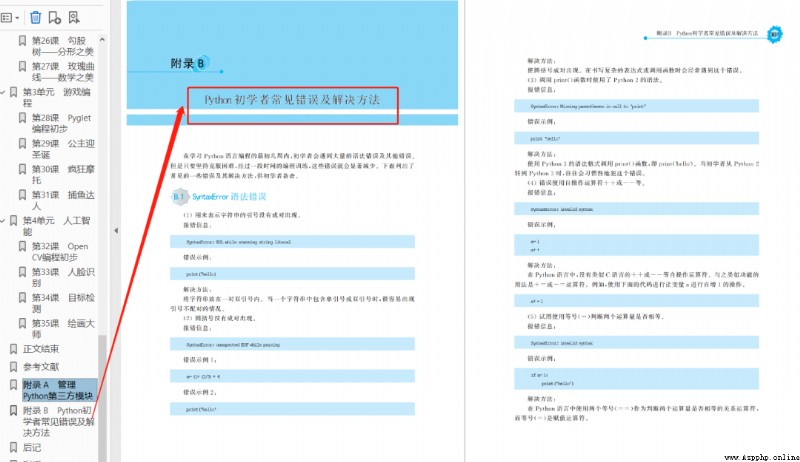The height and width of the screenshot is (462, 800).
Task: Click the bookmark panel scroll-up arrow
Action: 102,39
